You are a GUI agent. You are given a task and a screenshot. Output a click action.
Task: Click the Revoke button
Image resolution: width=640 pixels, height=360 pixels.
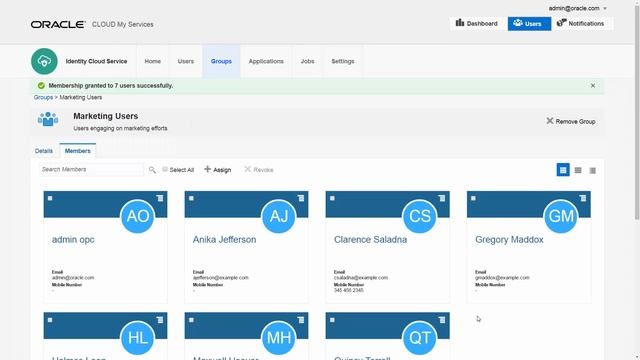(x=259, y=169)
